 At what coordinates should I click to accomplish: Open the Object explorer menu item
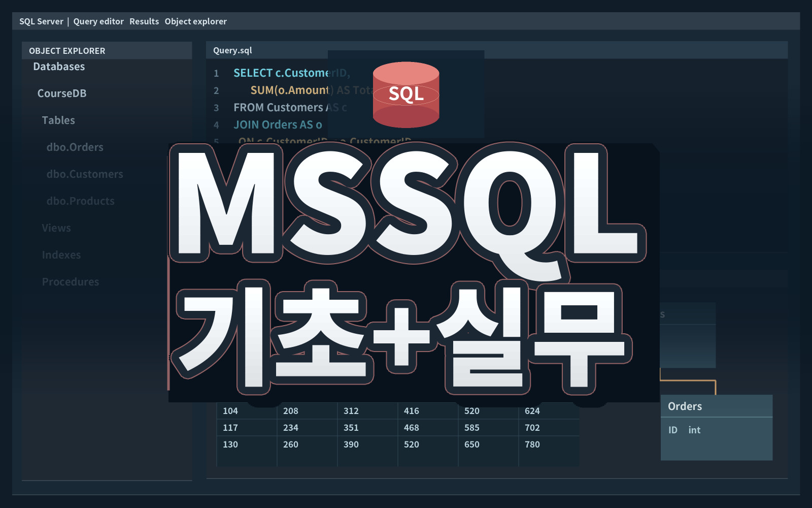(196, 21)
